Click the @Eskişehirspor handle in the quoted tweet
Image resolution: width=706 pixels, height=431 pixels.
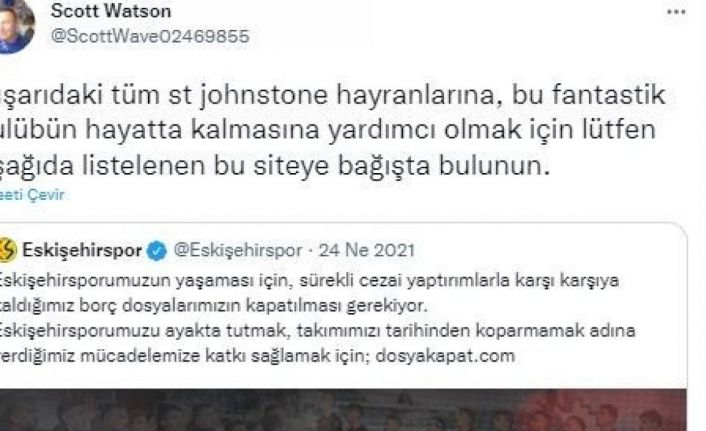pos(238,250)
